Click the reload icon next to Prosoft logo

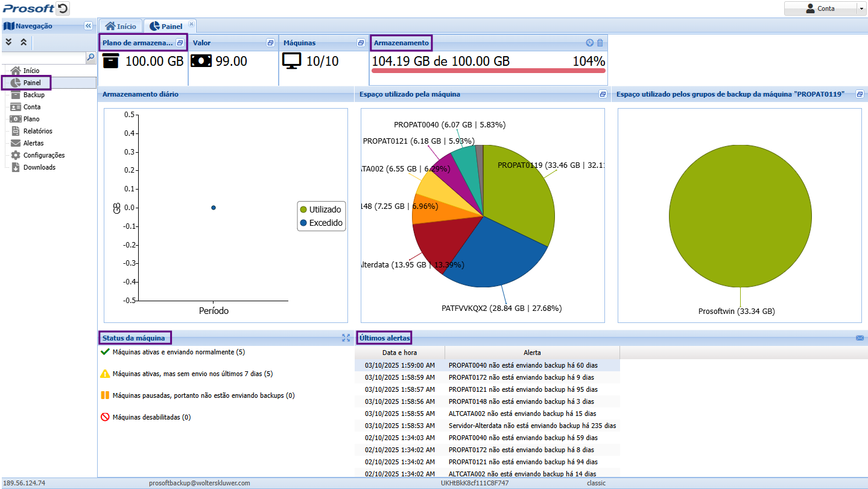pyautogui.click(x=63, y=8)
